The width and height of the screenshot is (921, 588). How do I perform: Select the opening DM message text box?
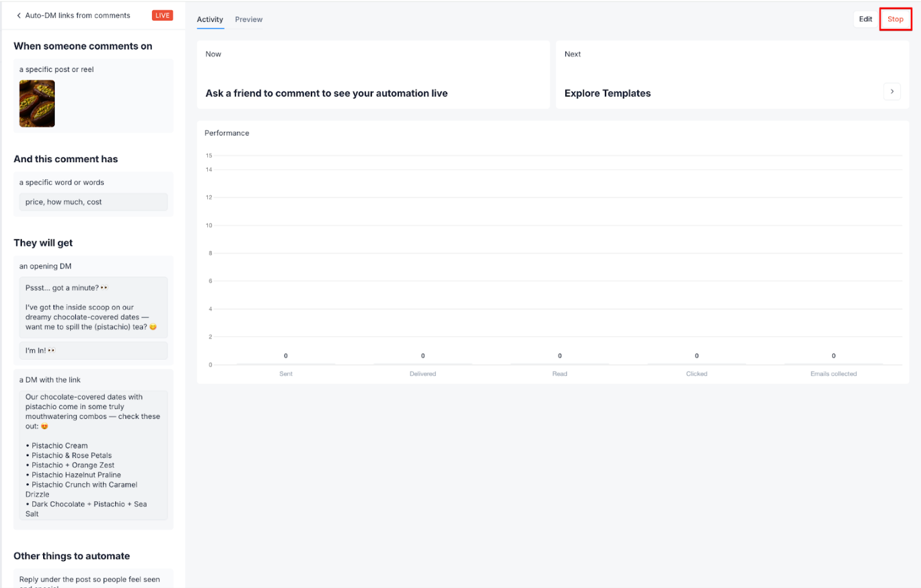pyautogui.click(x=93, y=308)
